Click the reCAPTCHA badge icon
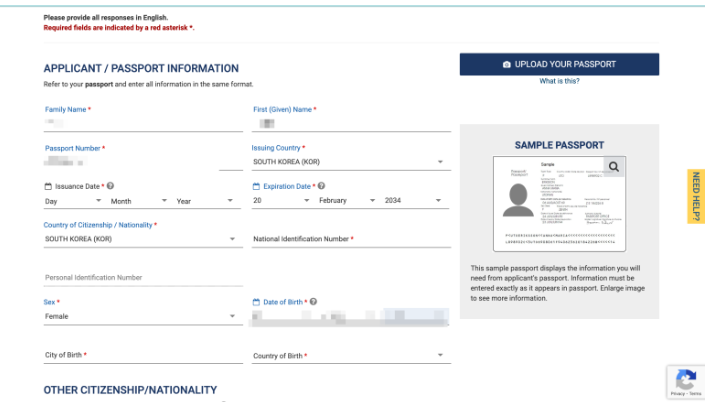The image size is (712, 402). click(x=686, y=379)
